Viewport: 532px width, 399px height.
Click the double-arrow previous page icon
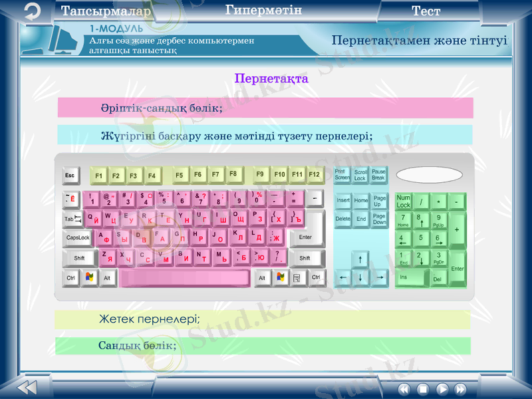pyautogui.click(x=27, y=388)
